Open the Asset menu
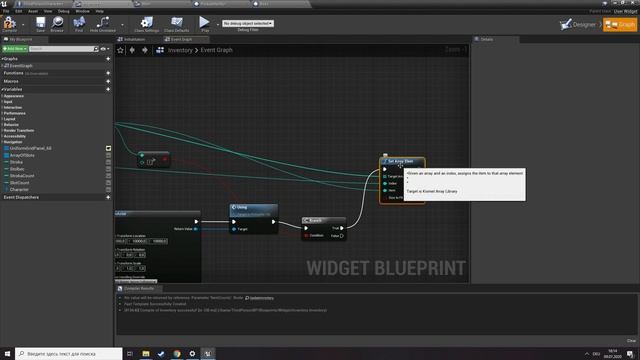Screen dimensions: 640x360 point(33,11)
